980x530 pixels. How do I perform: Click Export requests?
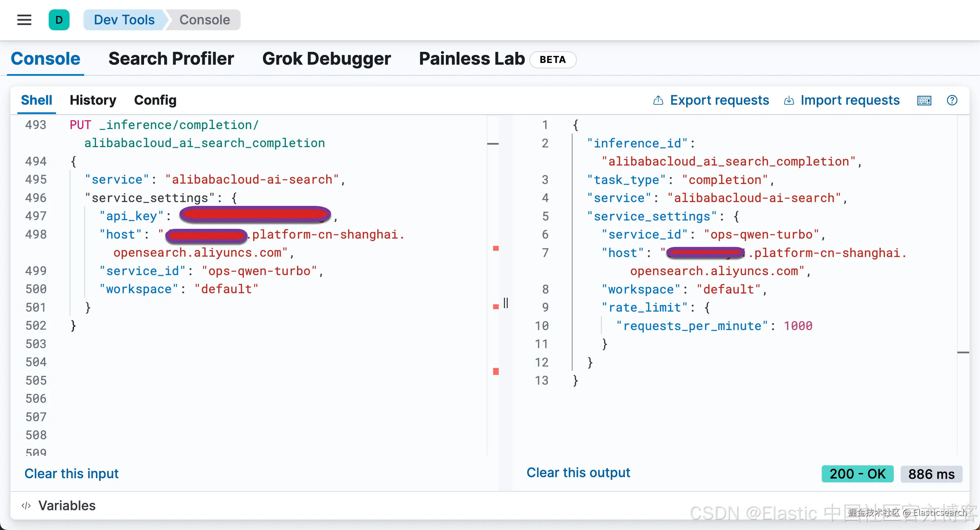click(720, 100)
